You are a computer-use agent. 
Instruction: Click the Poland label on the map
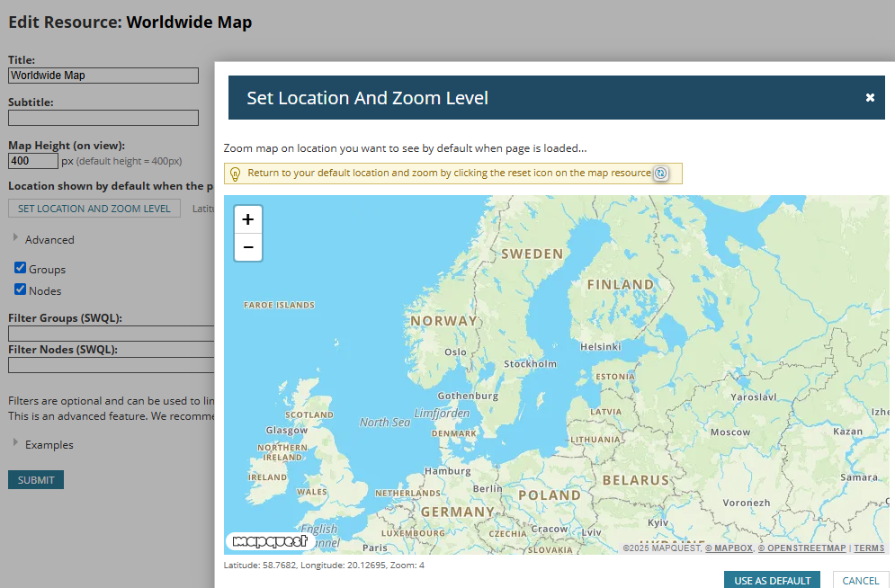click(549, 495)
